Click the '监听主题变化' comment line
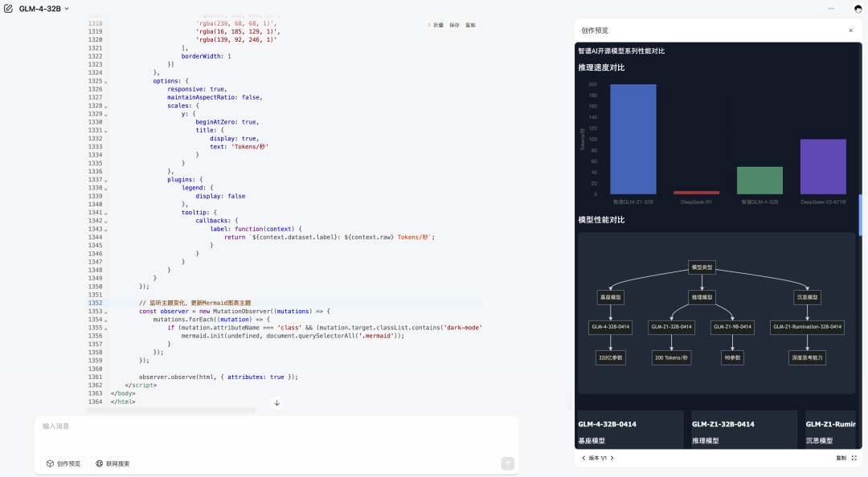 194,304
